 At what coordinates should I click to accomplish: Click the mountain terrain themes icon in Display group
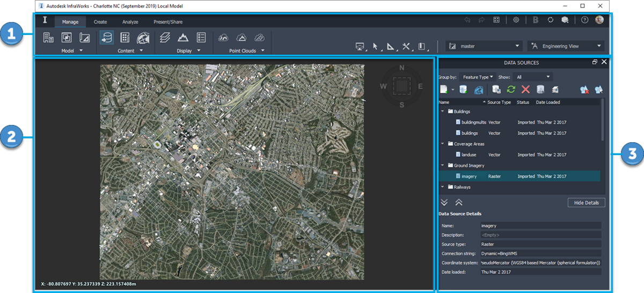tap(183, 38)
